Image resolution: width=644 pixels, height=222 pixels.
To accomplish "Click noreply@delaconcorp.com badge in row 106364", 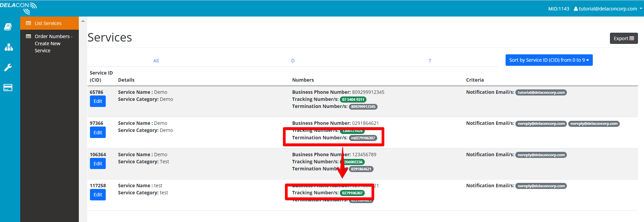I will coord(541,155).
